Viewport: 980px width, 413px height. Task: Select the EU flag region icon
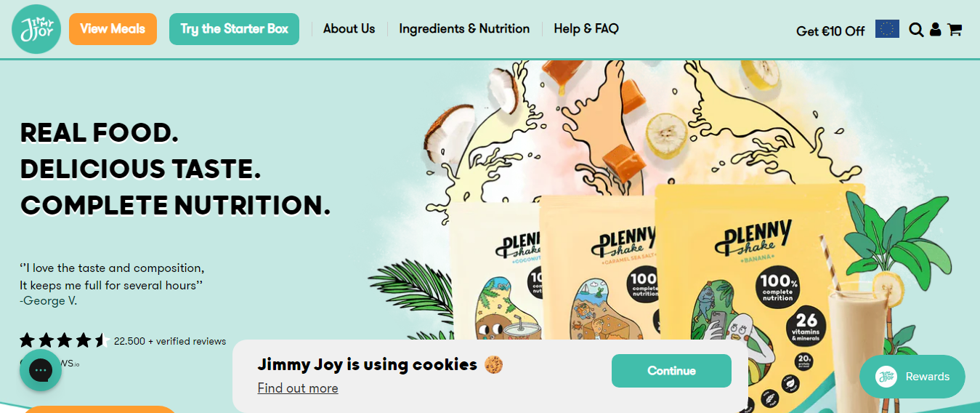coord(887,29)
